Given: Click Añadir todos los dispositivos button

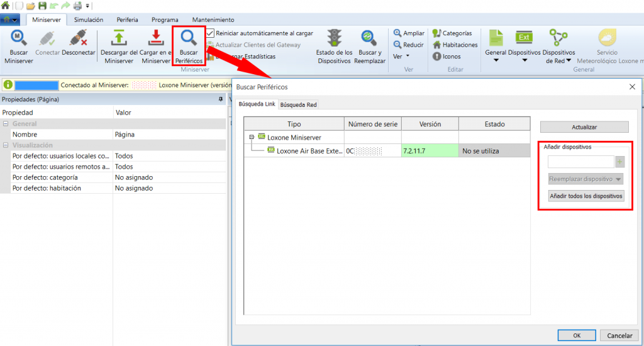Looking at the screenshot, I should point(586,196).
